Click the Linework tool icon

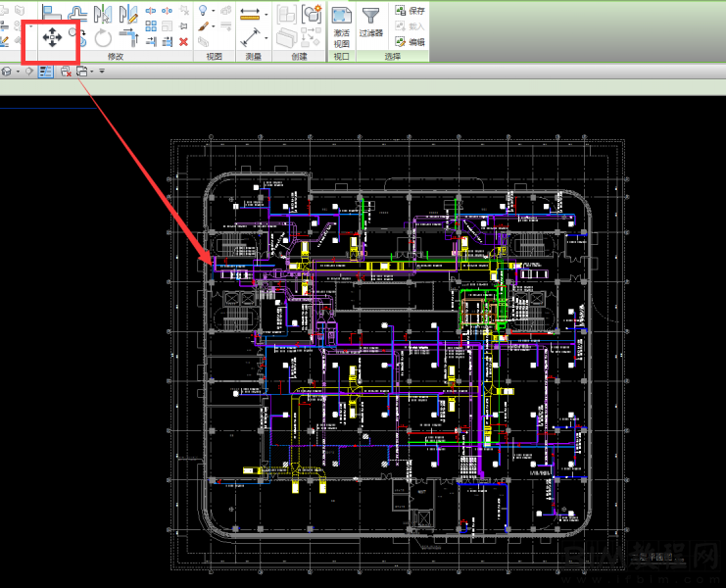click(226, 25)
